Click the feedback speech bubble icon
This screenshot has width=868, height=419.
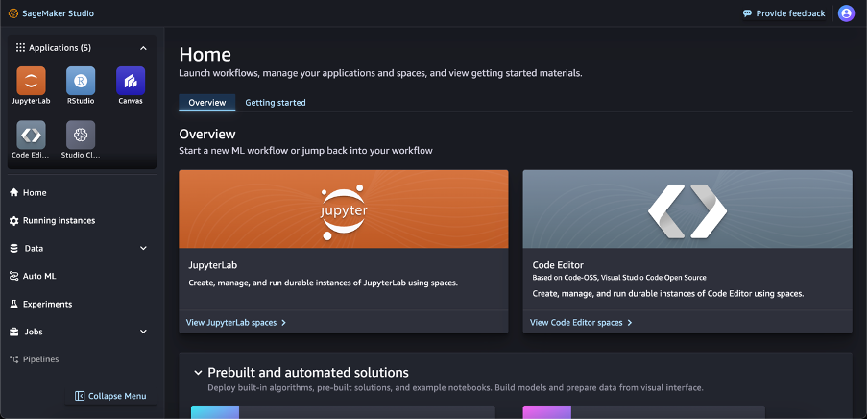pyautogui.click(x=747, y=13)
